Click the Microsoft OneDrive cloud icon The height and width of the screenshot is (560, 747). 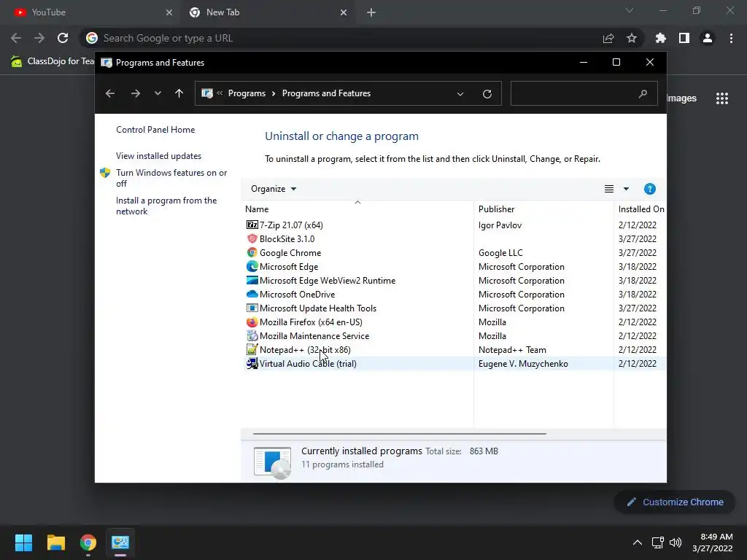pos(252,294)
